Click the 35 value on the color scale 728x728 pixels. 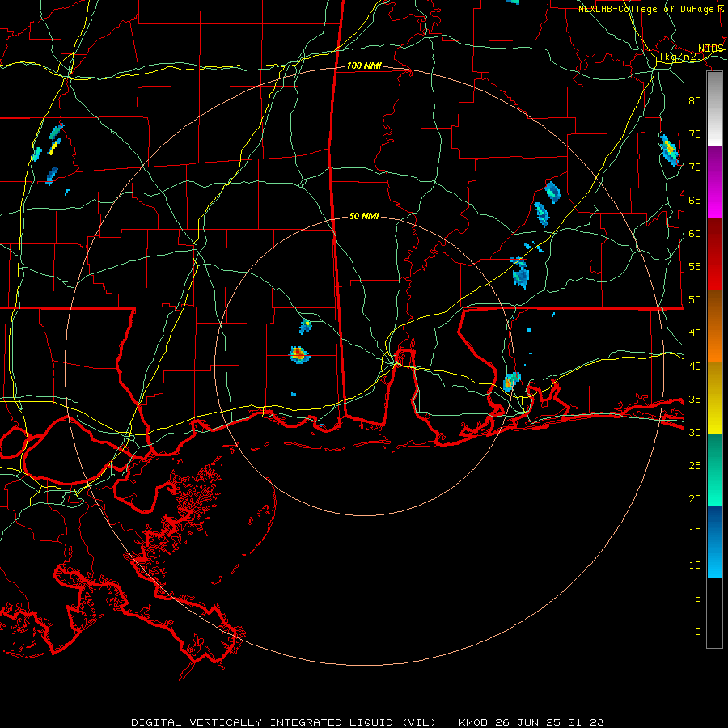point(695,400)
